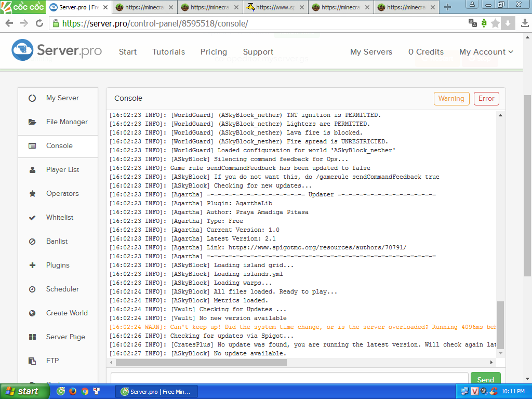This screenshot has width=532, height=399.
Task: Open the Windows start menu
Action: [x=22, y=391]
